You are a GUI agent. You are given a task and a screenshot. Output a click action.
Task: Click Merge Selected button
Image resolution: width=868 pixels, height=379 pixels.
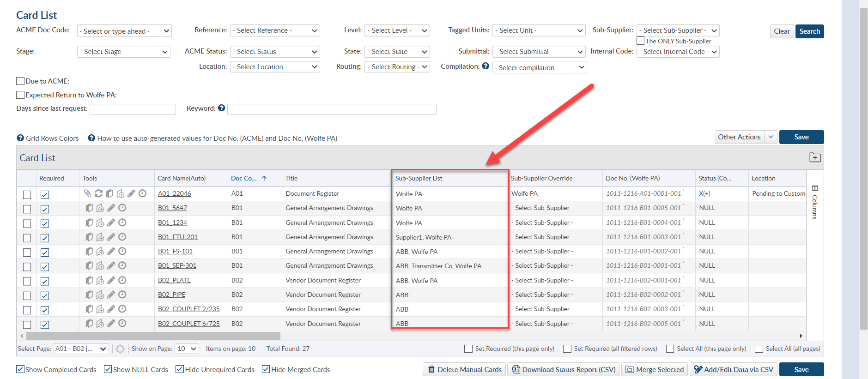655,369
